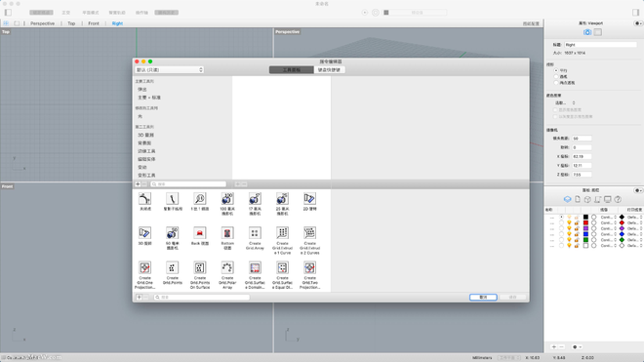Select the 50 mm camera lens command icon
Viewport: 644px width, 362px height.
click(172, 233)
